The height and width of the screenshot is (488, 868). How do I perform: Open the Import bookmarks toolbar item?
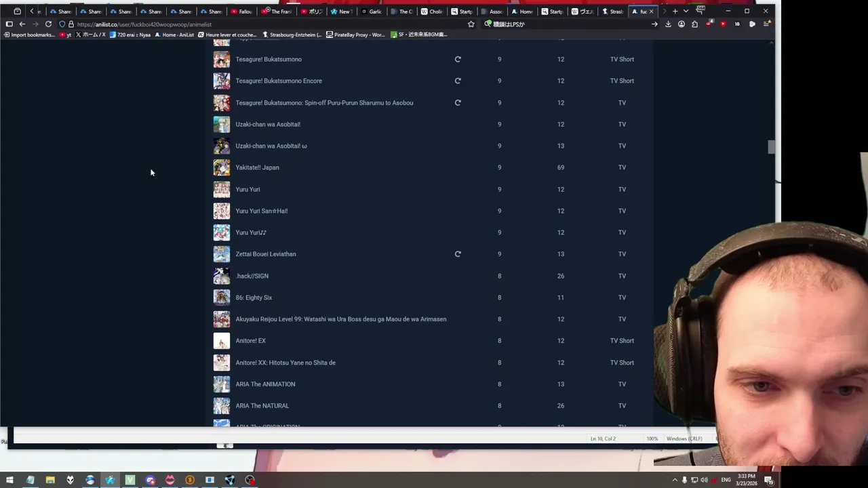point(28,35)
